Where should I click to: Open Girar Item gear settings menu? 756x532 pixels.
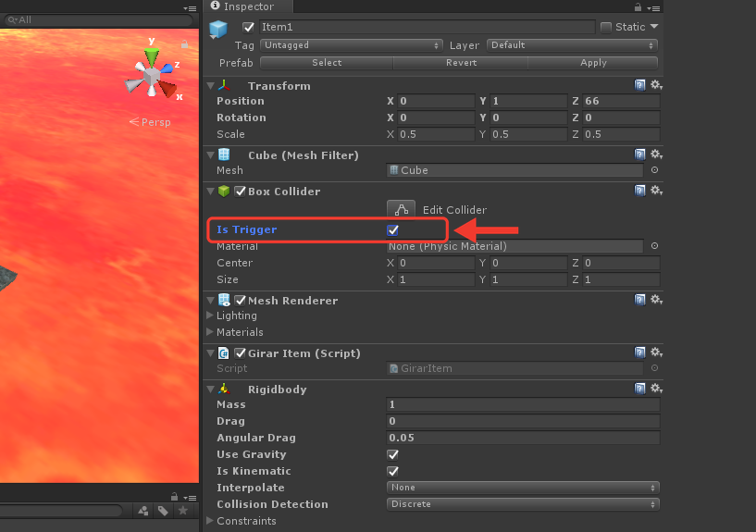pyautogui.click(x=656, y=353)
